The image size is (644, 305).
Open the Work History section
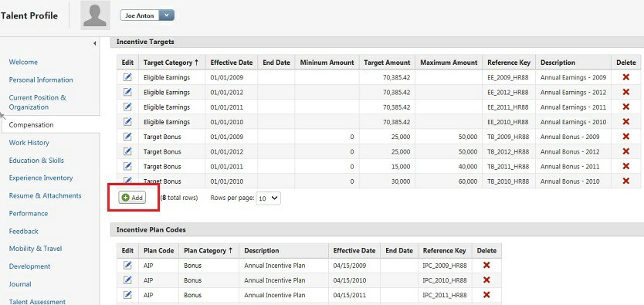[29, 142]
